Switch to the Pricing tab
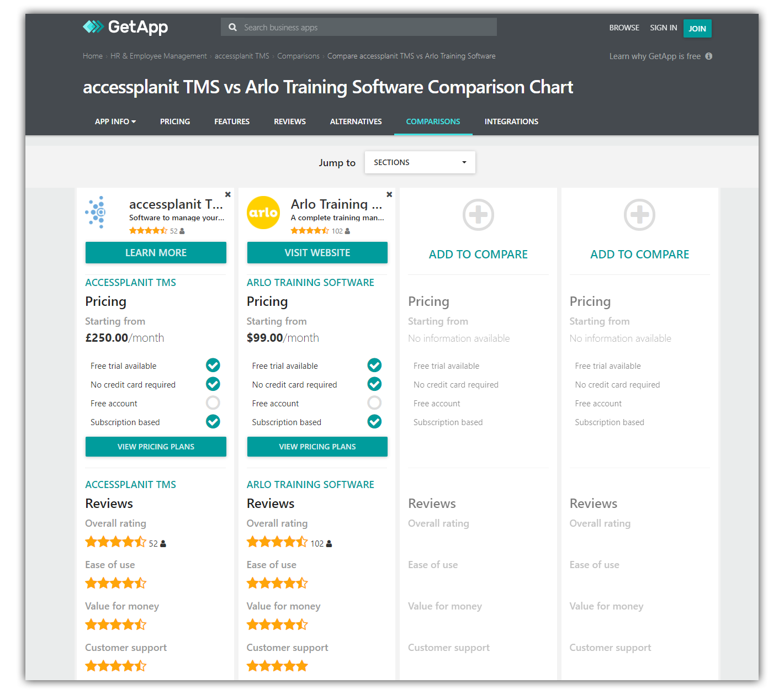784x694 pixels. [x=175, y=121]
